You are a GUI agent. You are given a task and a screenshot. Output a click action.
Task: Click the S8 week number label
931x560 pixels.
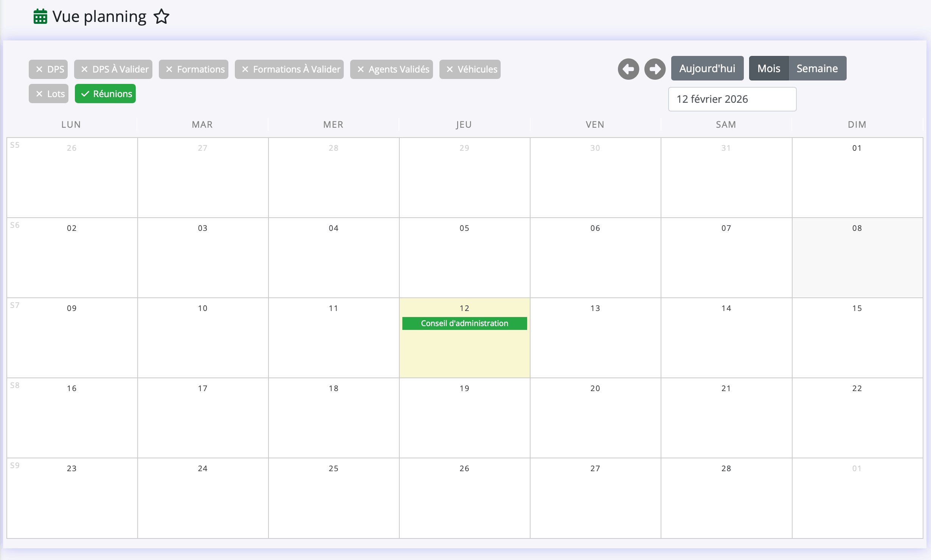[15, 385]
